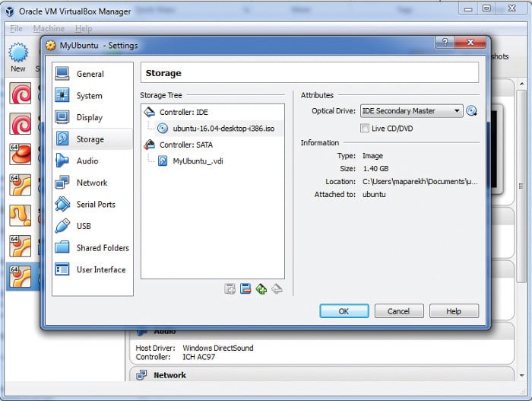The width and height of the screenshot is (532, 401).
Task: Click the Cancel button
Action: tap(398, 311)
